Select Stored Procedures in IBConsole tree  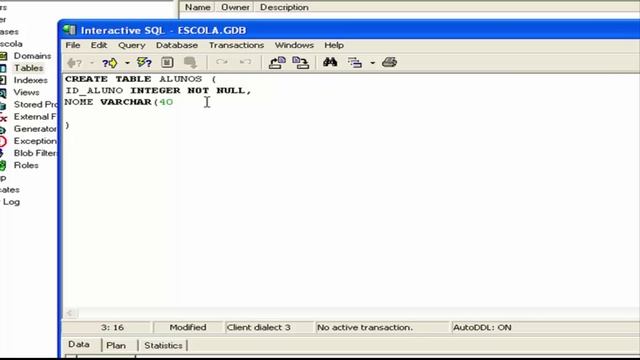(x=36, y=104)
